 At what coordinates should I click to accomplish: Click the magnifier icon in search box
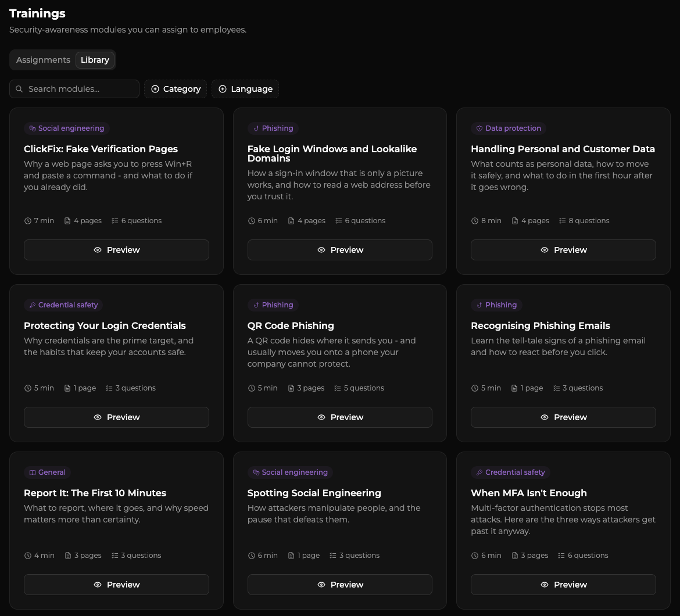point(19,89)
